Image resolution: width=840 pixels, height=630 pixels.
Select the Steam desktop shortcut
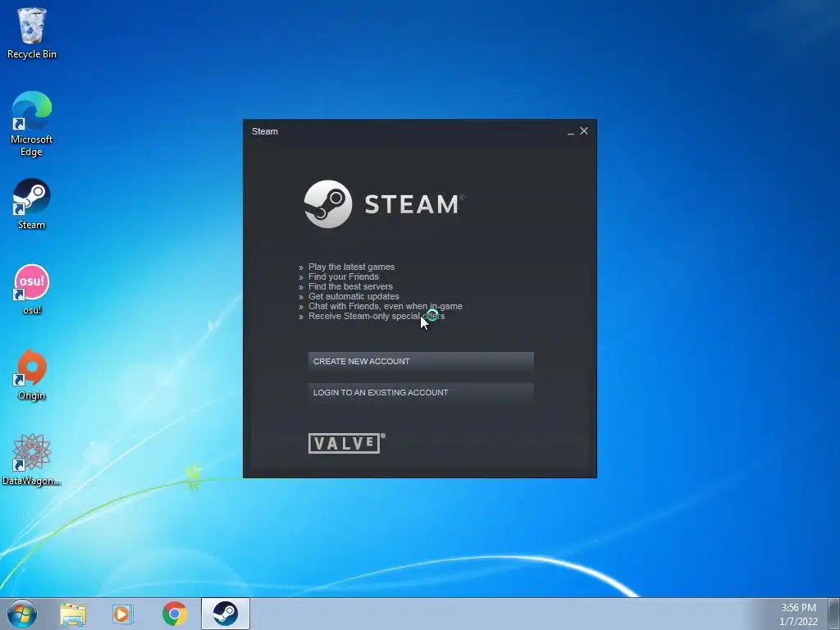32,204
